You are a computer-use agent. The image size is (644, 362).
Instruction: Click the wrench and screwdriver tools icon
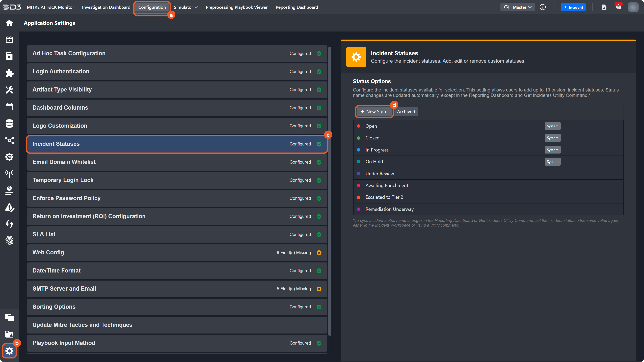(9, 90)
